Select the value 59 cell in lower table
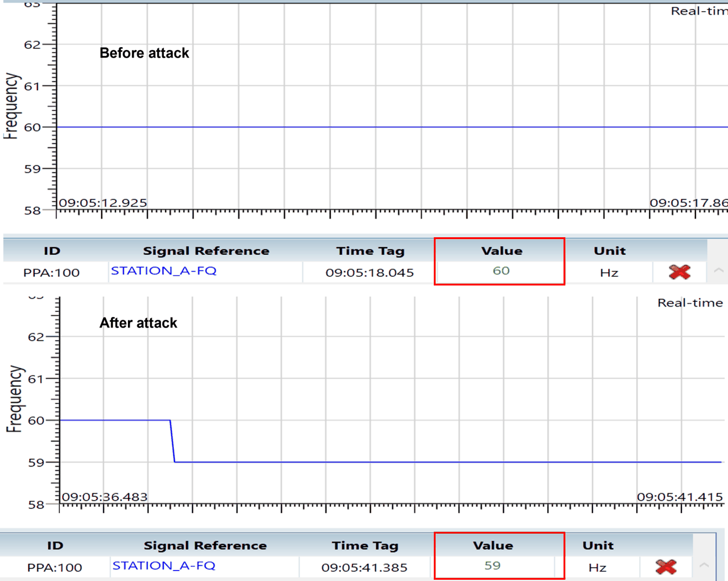Viewport: 728px width, 581px height. (493, 565)
